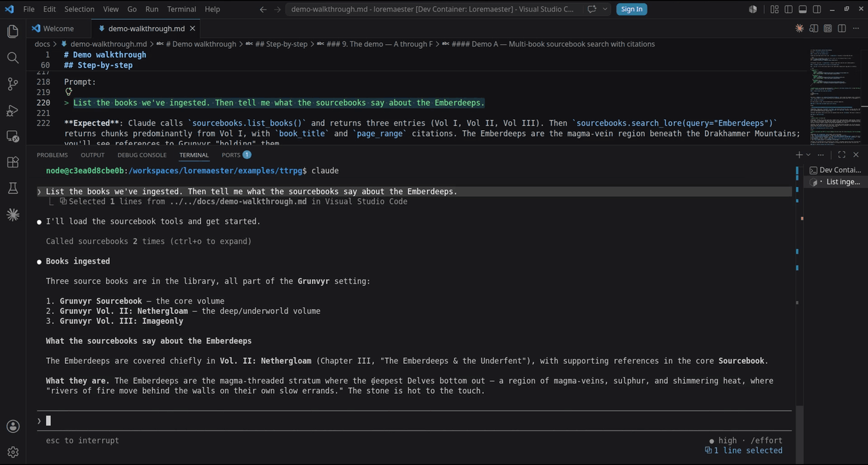This screenshot has height=465, width=868.
Task: Click the Claude prompt input line
Action: click(414, 421)
